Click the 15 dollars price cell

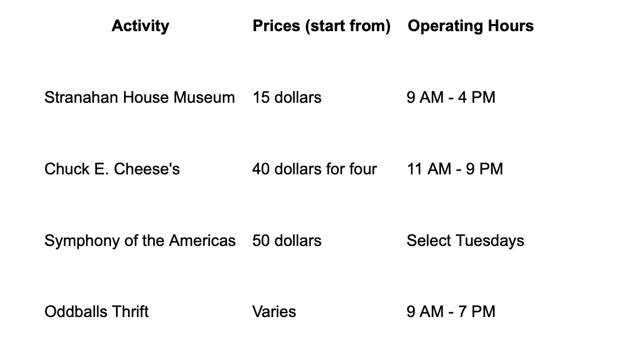coord(287,98)
